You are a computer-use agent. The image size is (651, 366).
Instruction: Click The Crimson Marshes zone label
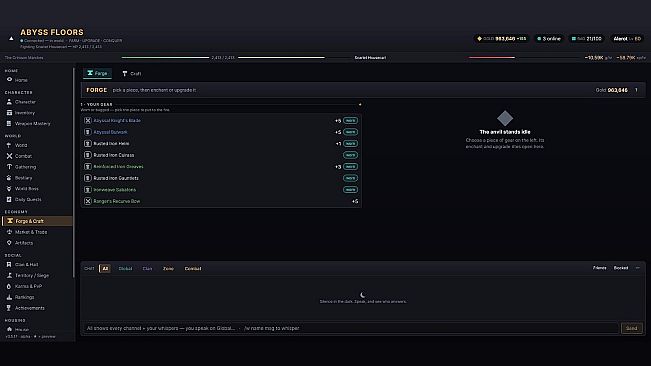click(24, 58)
